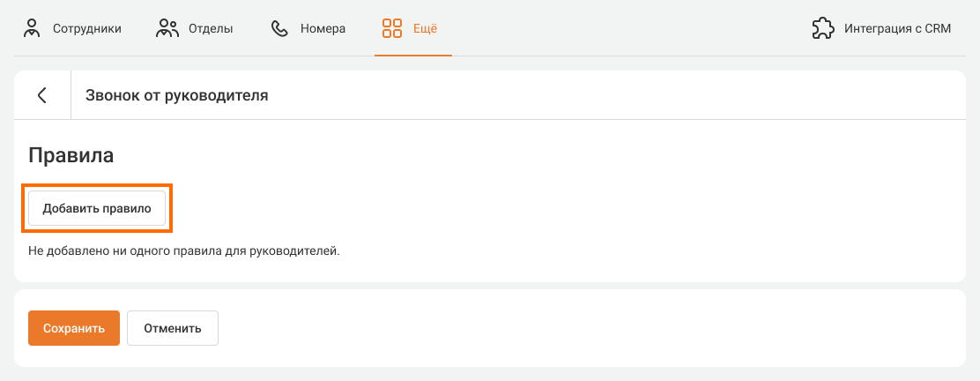Save changes with the Сохранить button
Viewport: 980px width, 381px height.
74,328
